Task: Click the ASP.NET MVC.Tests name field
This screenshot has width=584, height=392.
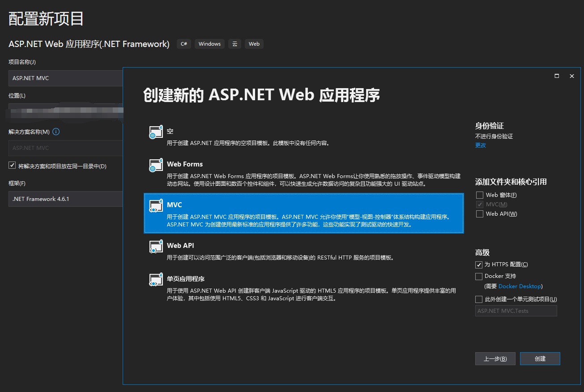Action: tap(516, 311)
